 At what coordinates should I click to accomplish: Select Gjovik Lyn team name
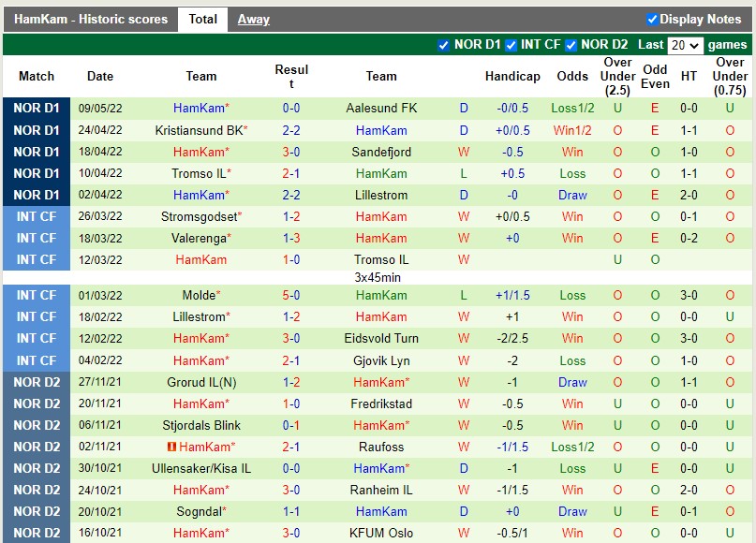point(381,360)
